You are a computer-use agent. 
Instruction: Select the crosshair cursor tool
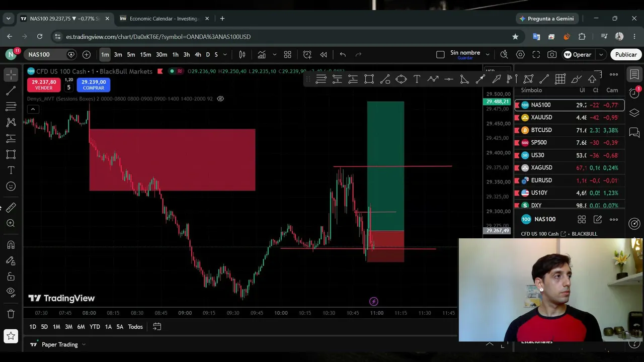(x=11, y=75)
